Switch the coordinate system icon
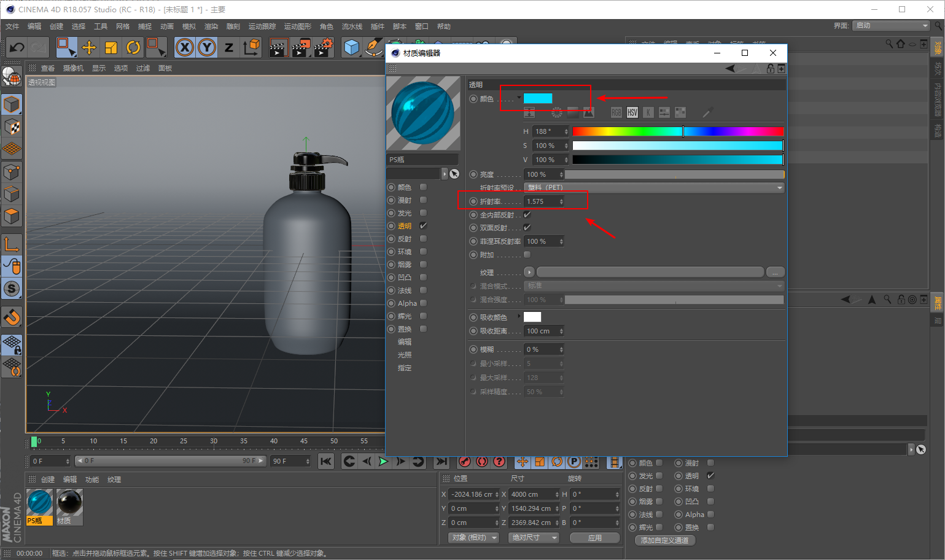 [x=251, y=47]
